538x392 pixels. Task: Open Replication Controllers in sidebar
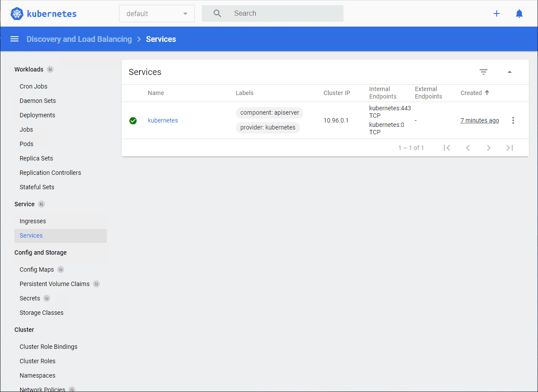pos(50,173)
